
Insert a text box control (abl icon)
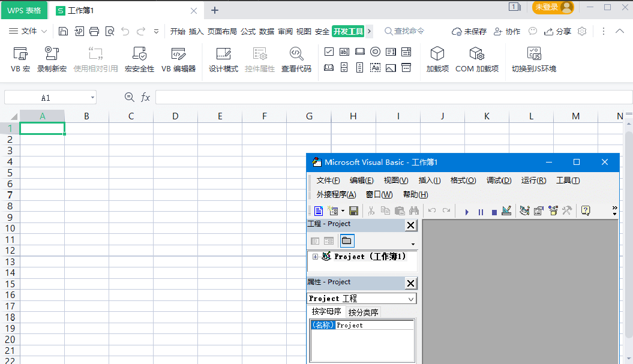pos(344,52)
